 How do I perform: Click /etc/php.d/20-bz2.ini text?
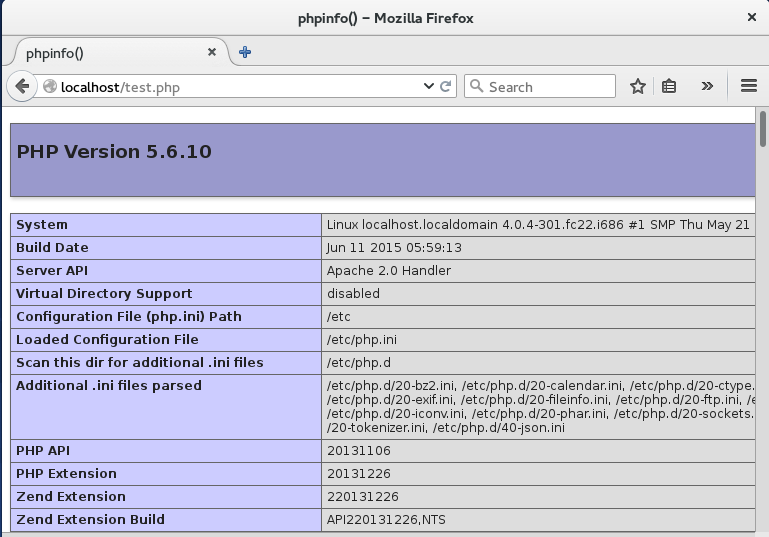tap(390, 386)
